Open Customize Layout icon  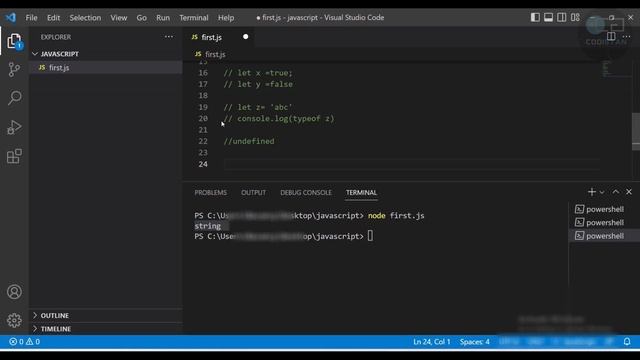[575, 17]
